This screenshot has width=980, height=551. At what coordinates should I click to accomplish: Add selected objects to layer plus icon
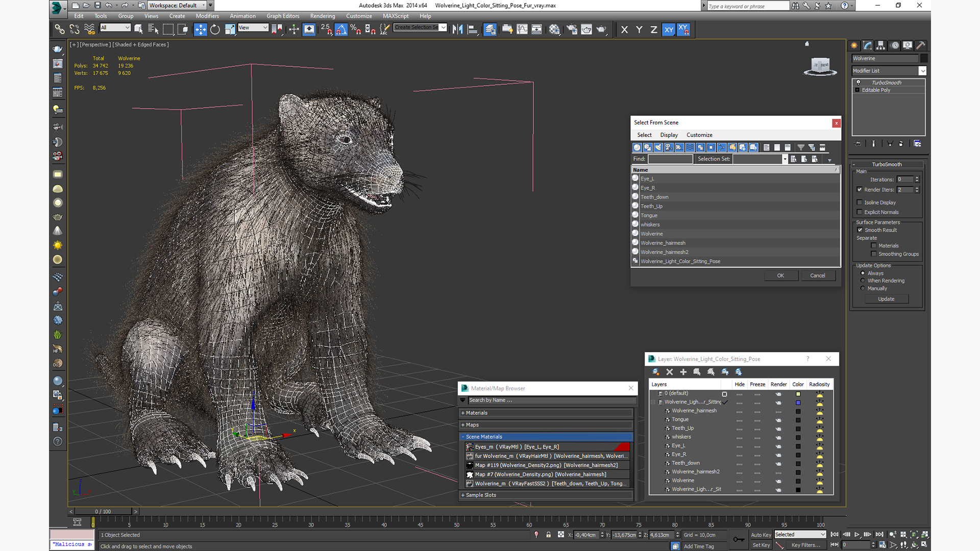point(683,372)
